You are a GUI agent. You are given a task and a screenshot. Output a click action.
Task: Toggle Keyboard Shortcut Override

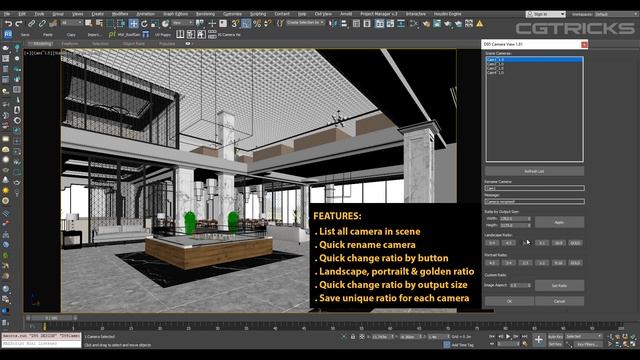(223, 24)
